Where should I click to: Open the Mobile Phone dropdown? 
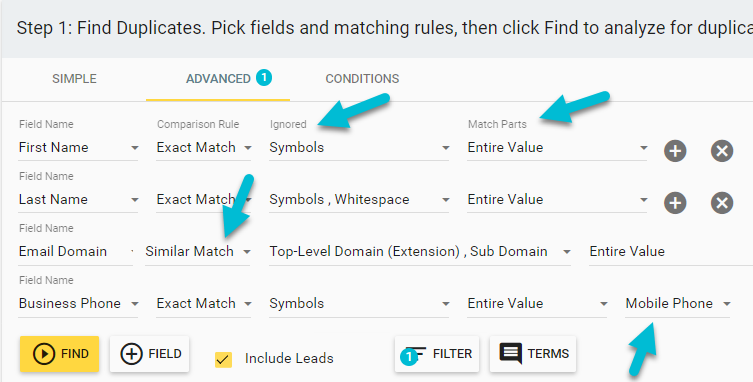tap(677, 304)
